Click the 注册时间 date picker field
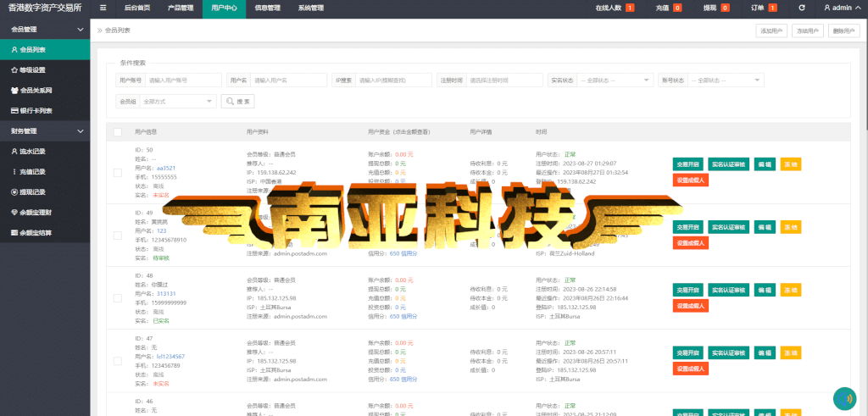The height and width of the screenshot is (416, 868). click(504, 80)
